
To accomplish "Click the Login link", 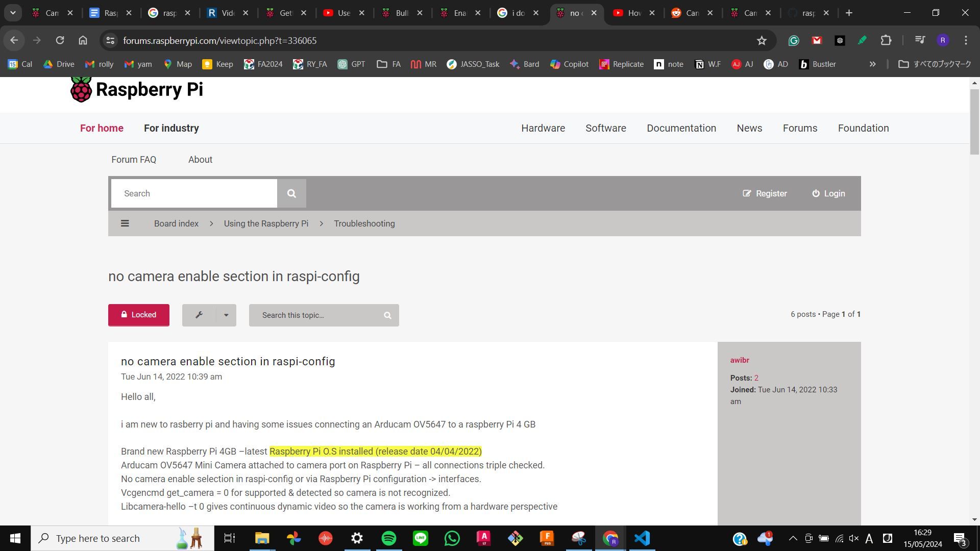I will coord(828,193).
